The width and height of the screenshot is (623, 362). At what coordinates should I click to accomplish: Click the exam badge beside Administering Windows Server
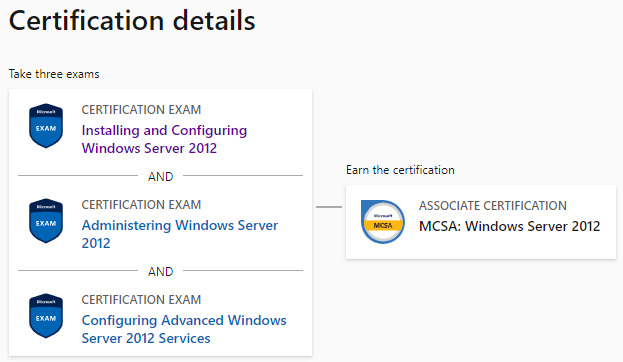(46, 221)
